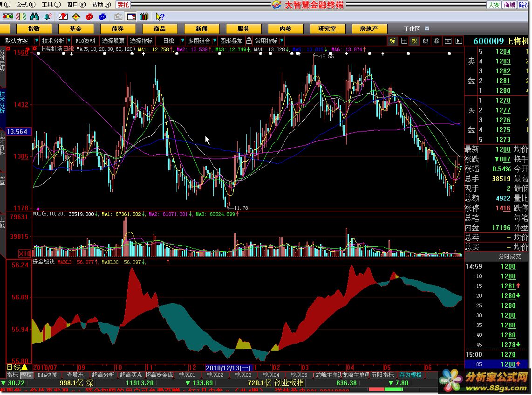Image resolution: width=532 pixels, height=395 pixels.
Task: Expand the 日线 period dropdown arrow
Action: click(x=182, y=41)
